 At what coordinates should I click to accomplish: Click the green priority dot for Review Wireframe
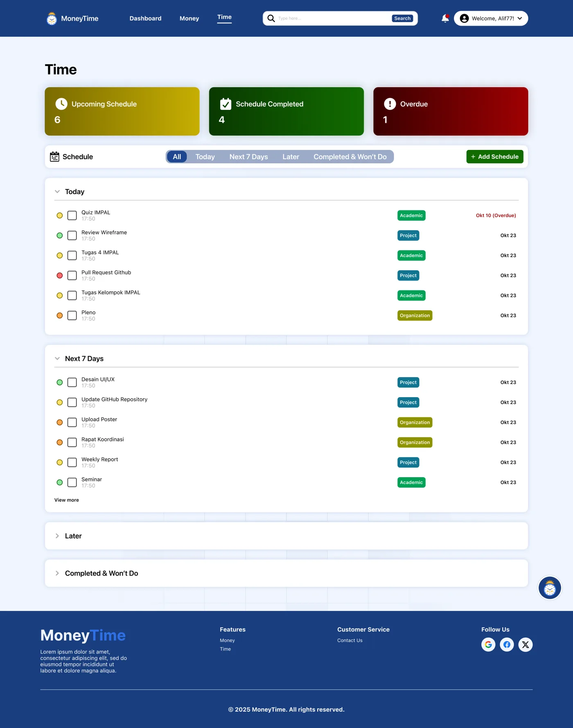point(60,235)
